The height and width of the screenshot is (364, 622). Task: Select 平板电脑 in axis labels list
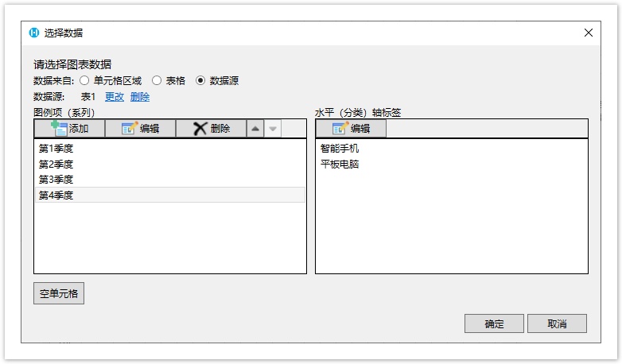pos(340,164)
